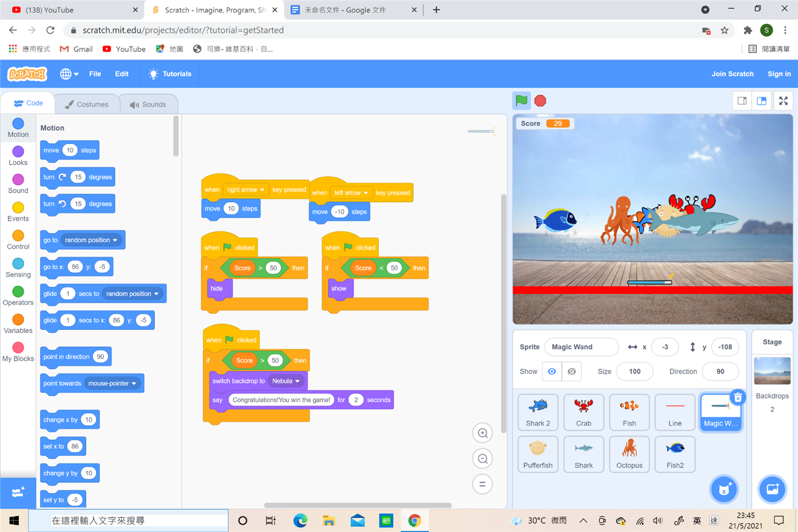Enter full screen stage mode
This screenshot has height=532, width=798.
tap(783, 101)
